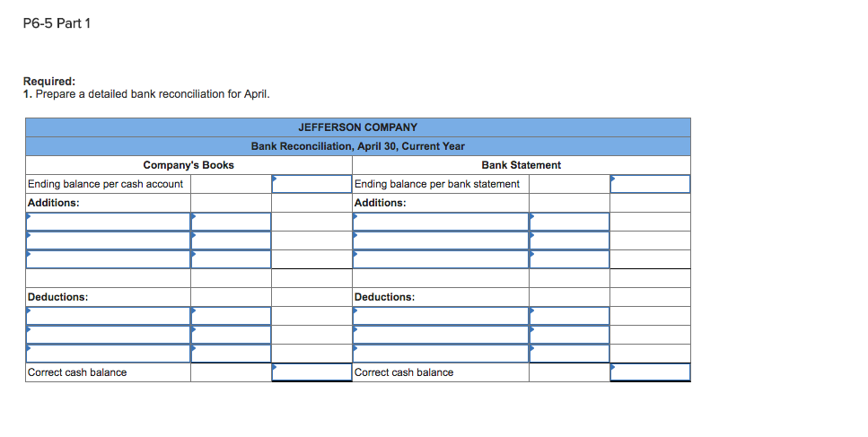The height and width of the screenshot is (437, 868).
Task: Open second Deductions description dropdown under Company's Books
Action: pos(108,335)
